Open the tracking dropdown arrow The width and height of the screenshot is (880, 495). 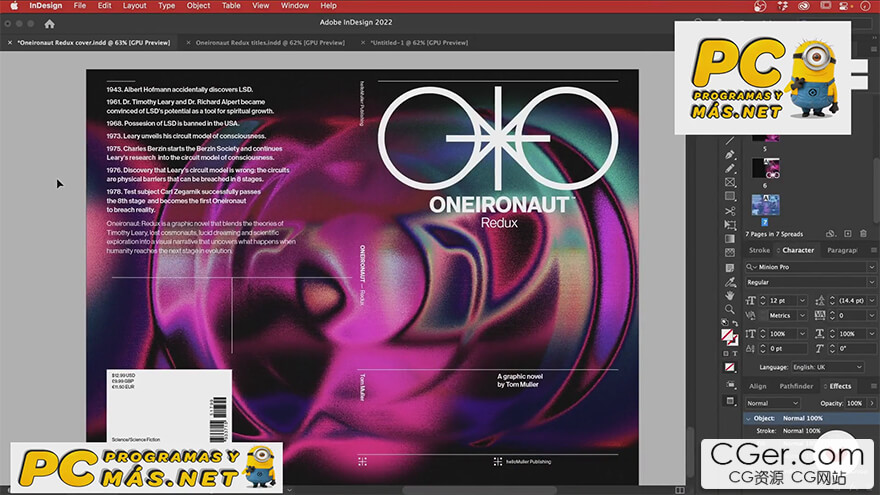(x=872, y=315)
